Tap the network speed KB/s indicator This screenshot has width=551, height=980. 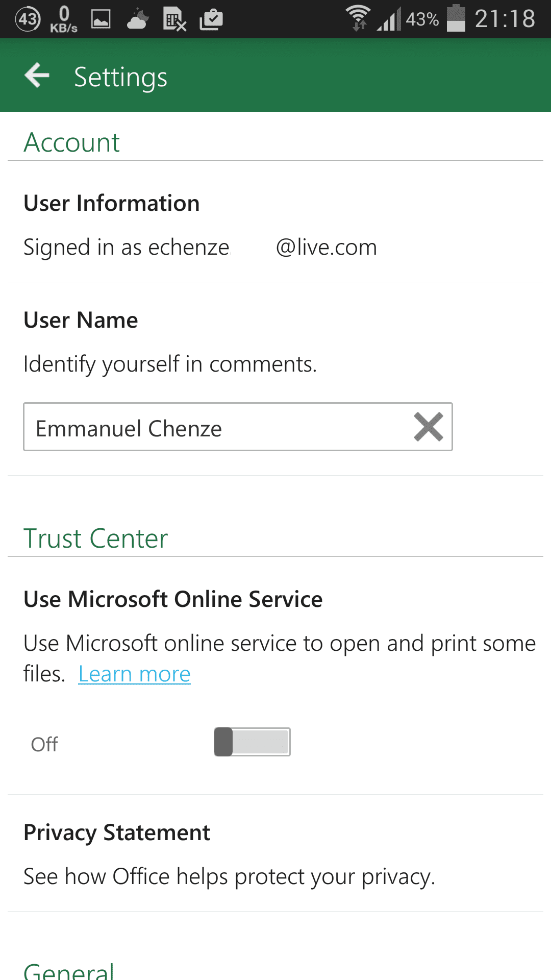(x=64, y=19)
